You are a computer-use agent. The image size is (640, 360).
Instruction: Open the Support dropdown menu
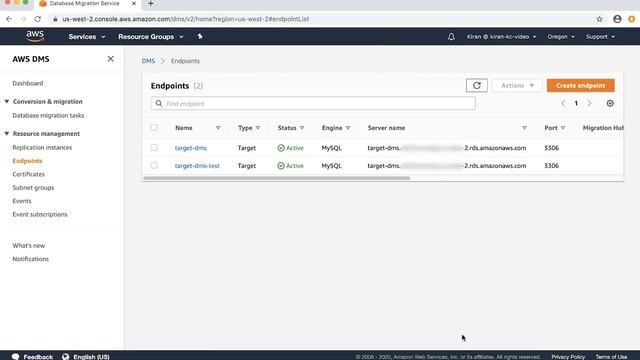[x=600, y=37]
